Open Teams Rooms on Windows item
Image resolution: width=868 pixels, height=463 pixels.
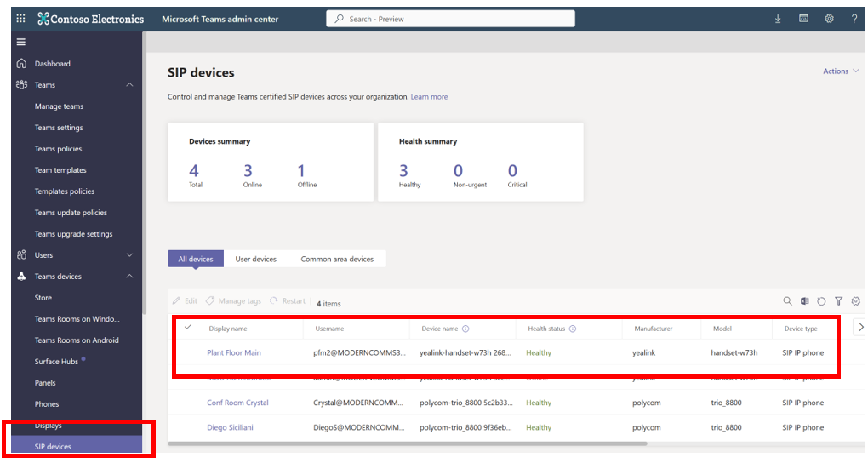tap(77, 319)
